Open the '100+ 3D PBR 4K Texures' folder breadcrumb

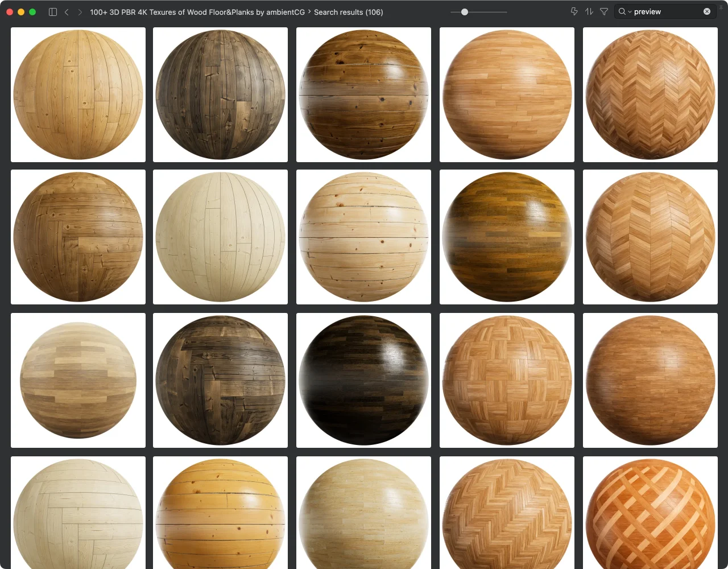click(197, 12)
